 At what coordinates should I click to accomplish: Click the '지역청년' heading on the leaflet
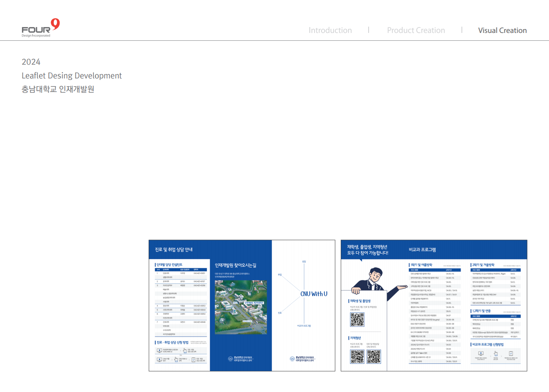click(x=355, y=338)
